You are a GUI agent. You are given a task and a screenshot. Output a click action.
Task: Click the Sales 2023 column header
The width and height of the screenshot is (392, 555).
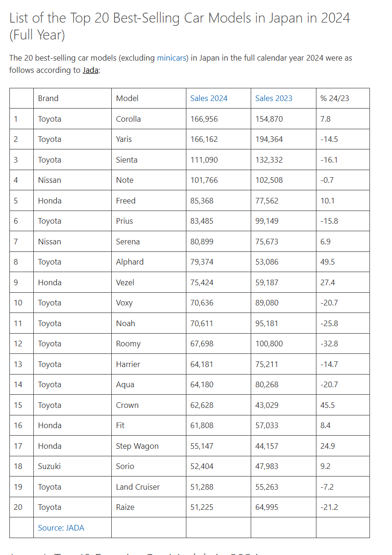click(274, 98)
